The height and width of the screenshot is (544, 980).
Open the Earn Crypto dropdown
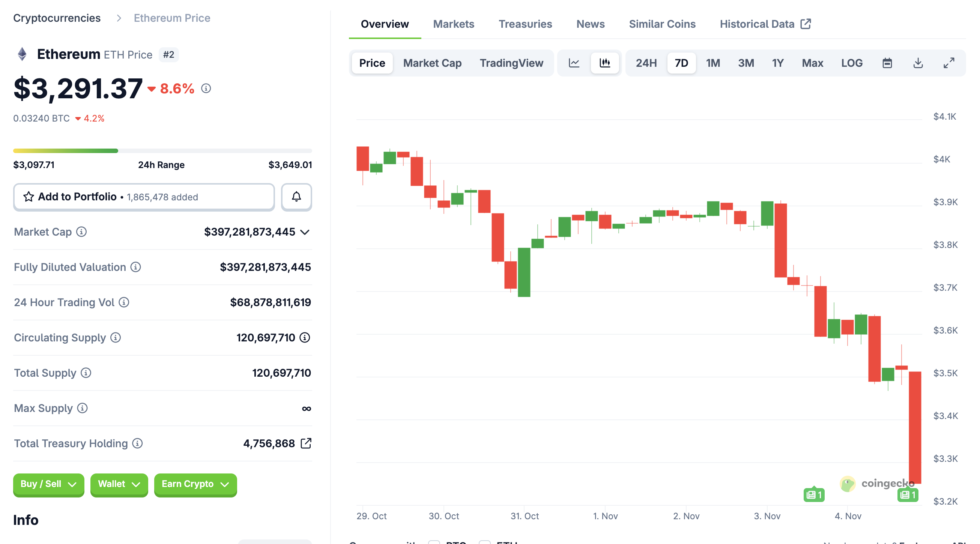point(195,484)
